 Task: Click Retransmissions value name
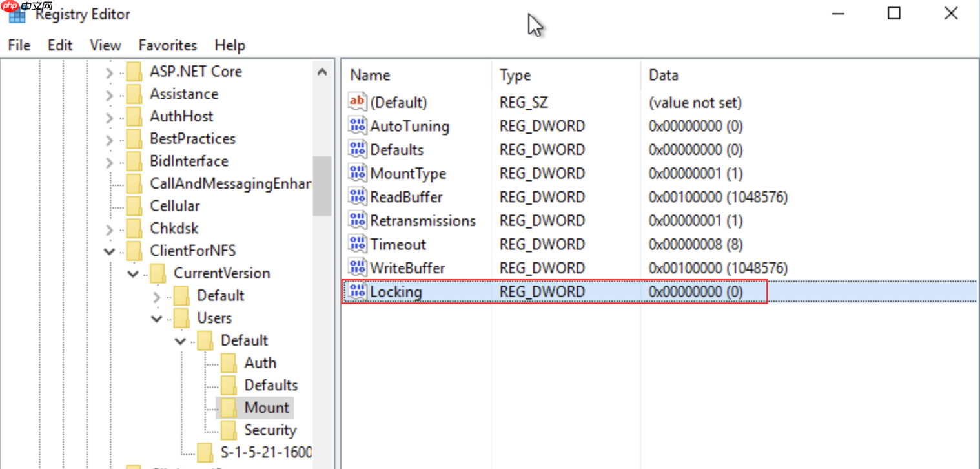pyautogui.click(x=423, y=221)
